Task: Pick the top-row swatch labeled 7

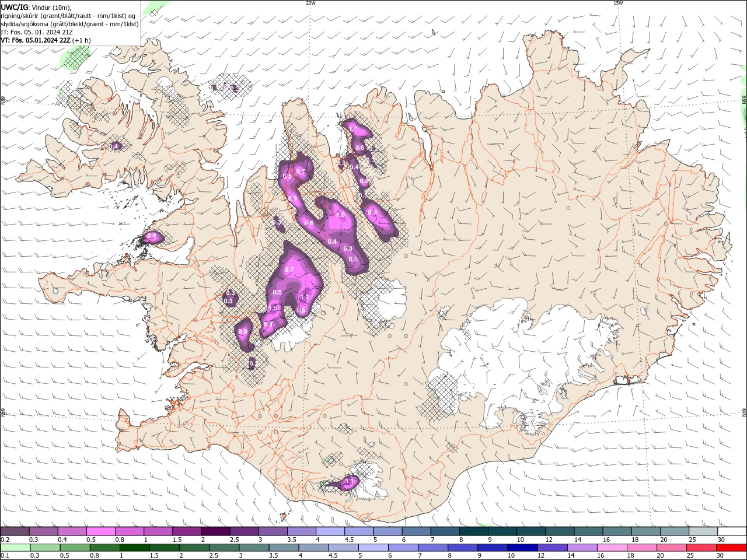Action: pos(445,531)
